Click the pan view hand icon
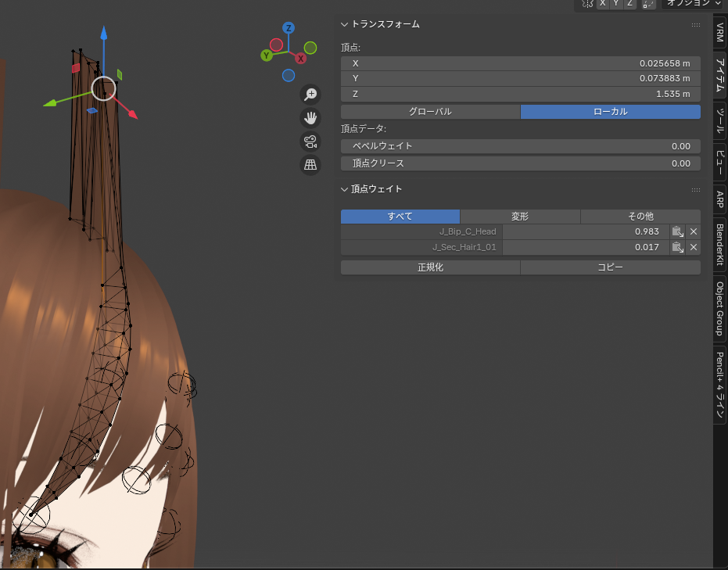 click(310, 118)
